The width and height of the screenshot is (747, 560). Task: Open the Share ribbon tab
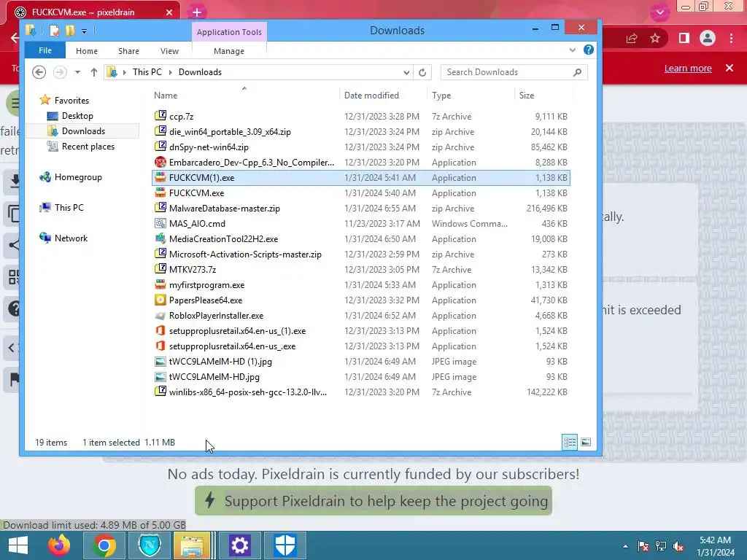[x=128, y=51]
